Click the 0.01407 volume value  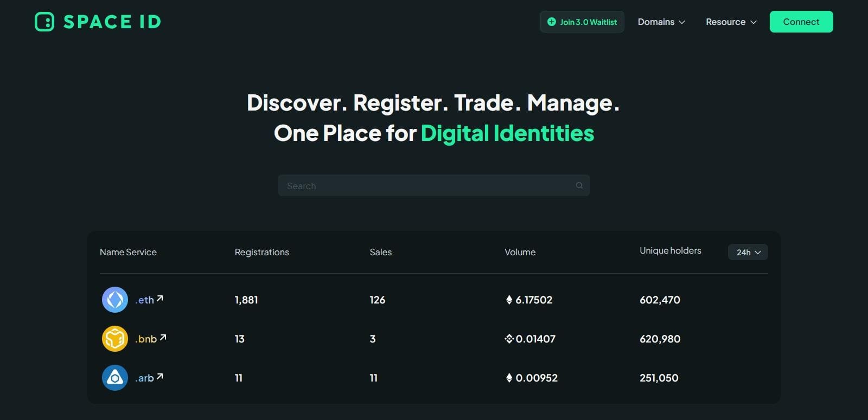[535, 339]
